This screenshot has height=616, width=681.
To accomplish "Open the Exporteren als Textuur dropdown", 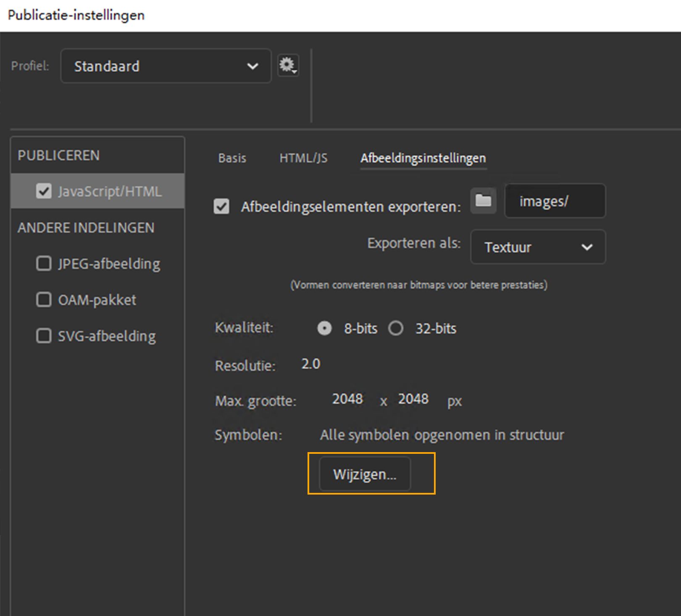I will pyautogui.click(x=538, y=247).
